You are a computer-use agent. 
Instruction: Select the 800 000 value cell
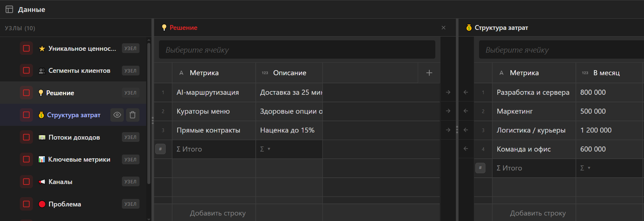610,92
